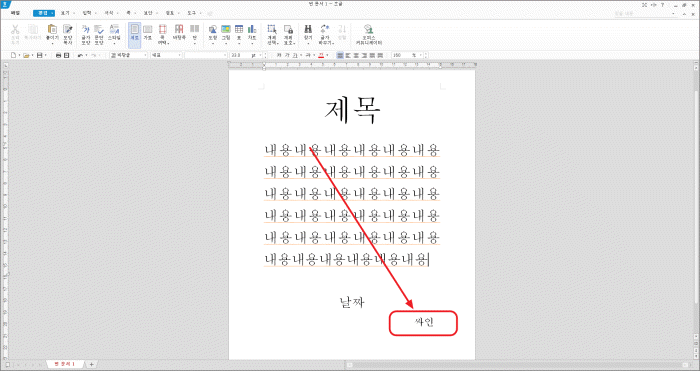The image size is (700, 371).
Task: Expand the Paste (붙이기) dropdown arrow
Action: coord(52,43)
